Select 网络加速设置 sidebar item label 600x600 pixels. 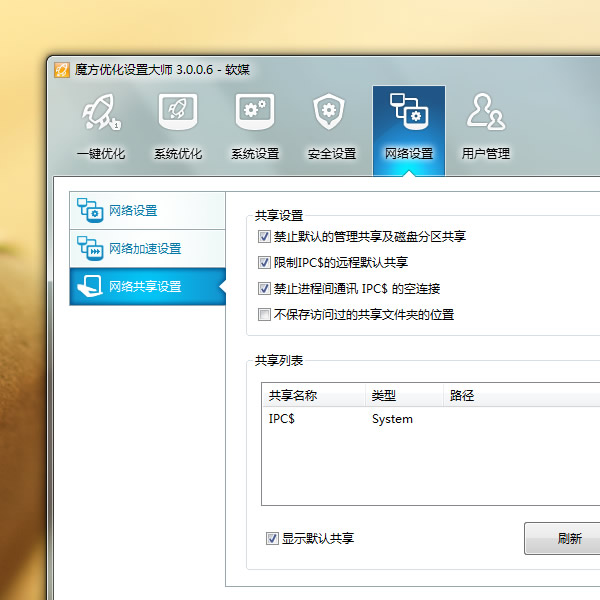(145, 249)
